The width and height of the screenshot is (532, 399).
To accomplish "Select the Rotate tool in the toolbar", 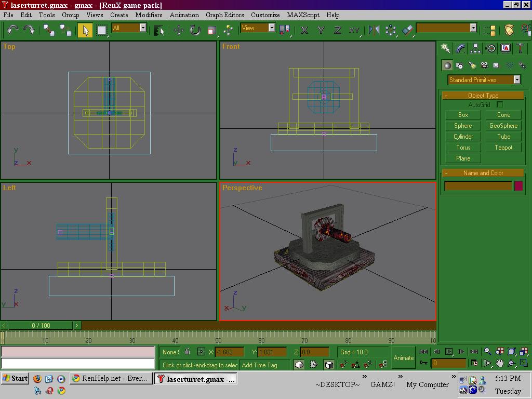I will [x=195, y=30].
